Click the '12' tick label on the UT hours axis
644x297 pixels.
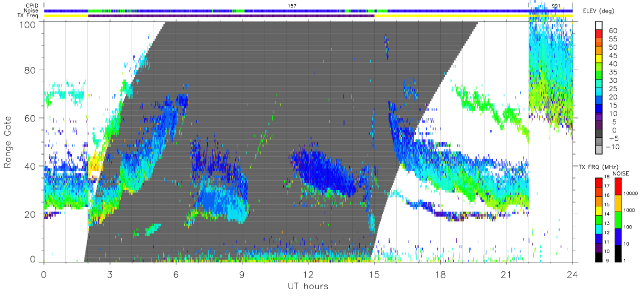pyautogui.click(x=308, y=274)
